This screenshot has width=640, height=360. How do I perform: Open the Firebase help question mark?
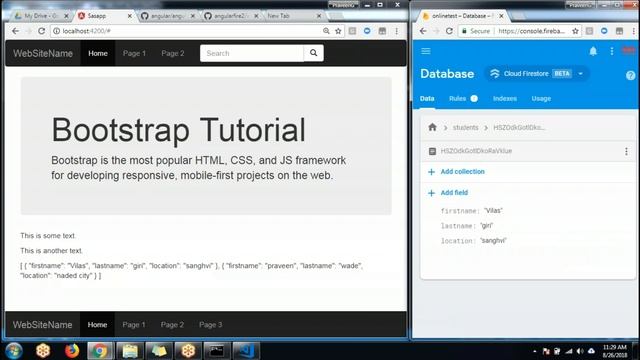point(630,75)
